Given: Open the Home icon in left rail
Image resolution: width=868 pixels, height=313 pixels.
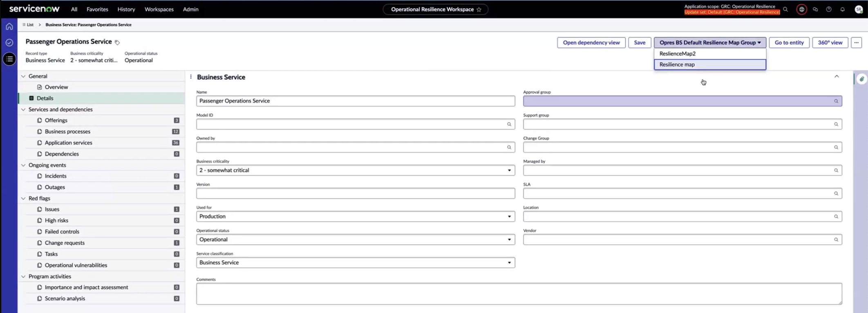Looking at the screenshot, I should 9,27.
